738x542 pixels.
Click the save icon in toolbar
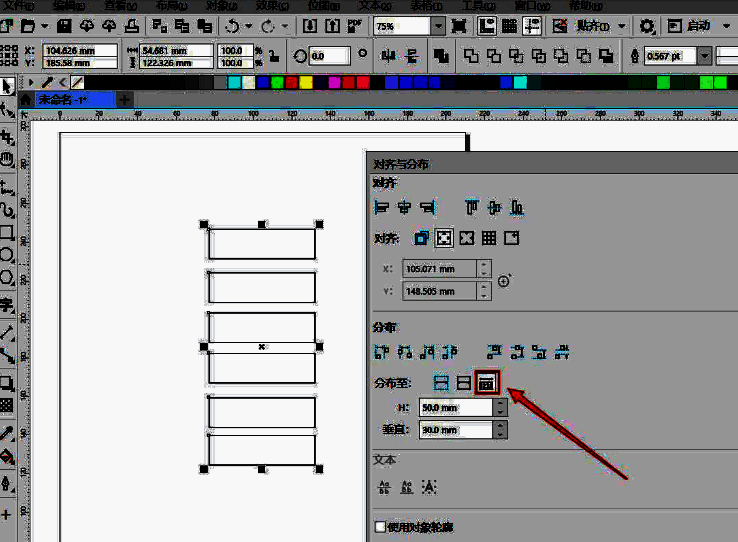click(x=64, y=25)
